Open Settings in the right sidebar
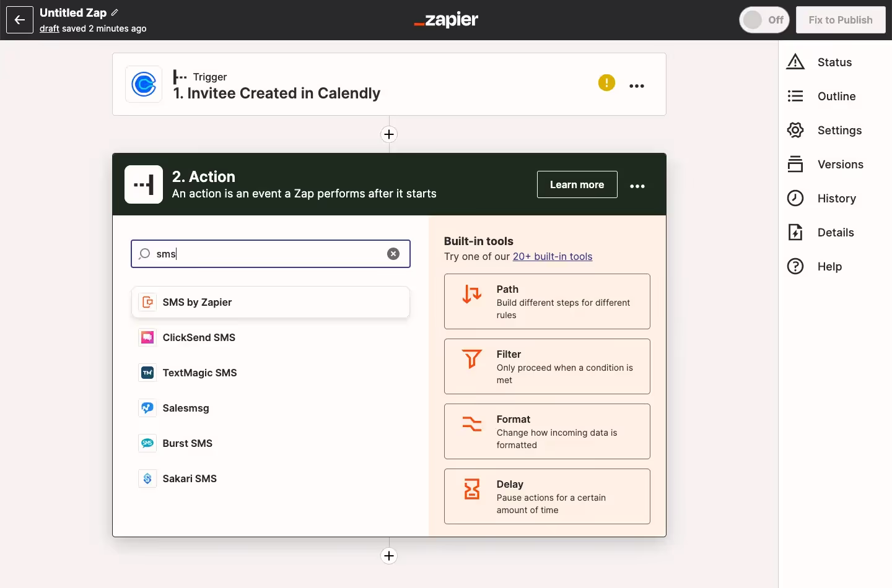Screen dimensions: 892x588 pyautogui.click(x=839, y=131)
